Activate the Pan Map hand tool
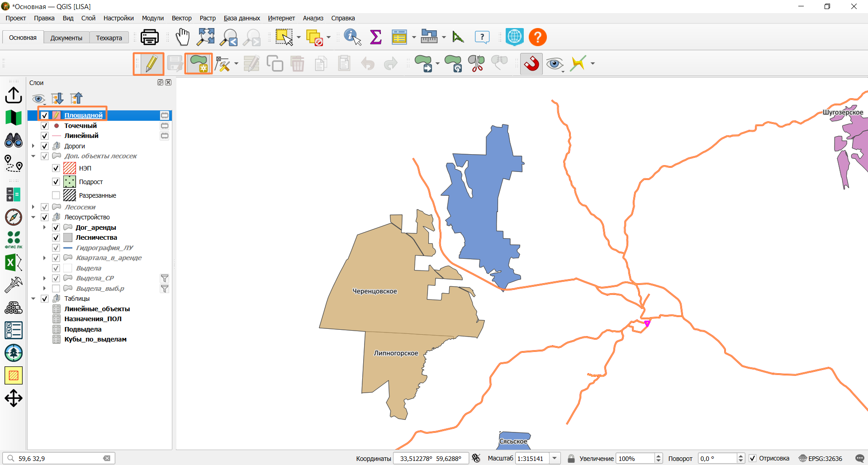 [183, 37]
